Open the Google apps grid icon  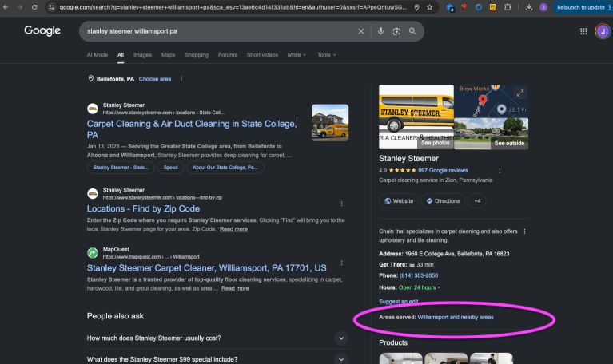pyautogui.click(x=583, y=31)
